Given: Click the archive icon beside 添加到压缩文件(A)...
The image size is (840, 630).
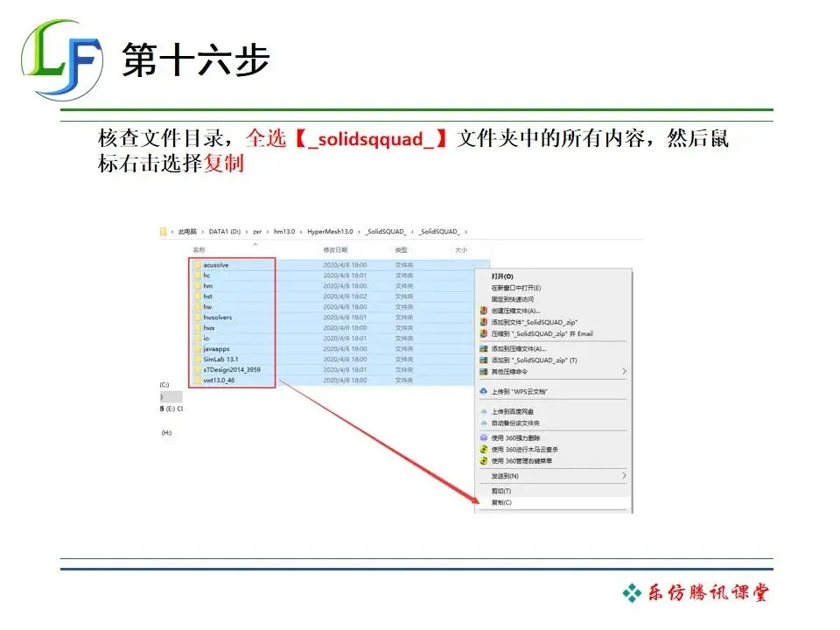Looking at the screenshot, I should [483, 349].
